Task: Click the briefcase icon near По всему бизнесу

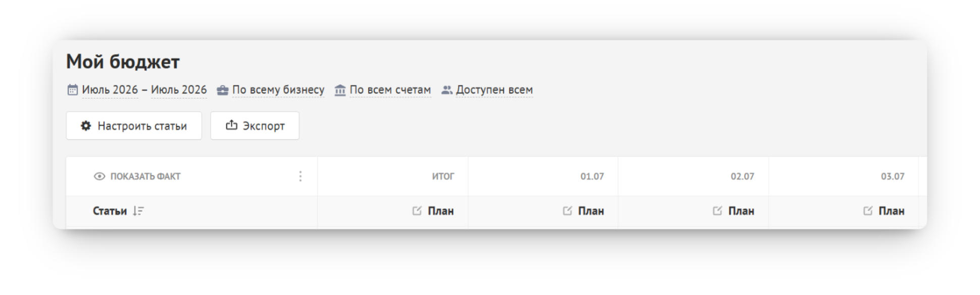Action: click(x=223, y=91)
